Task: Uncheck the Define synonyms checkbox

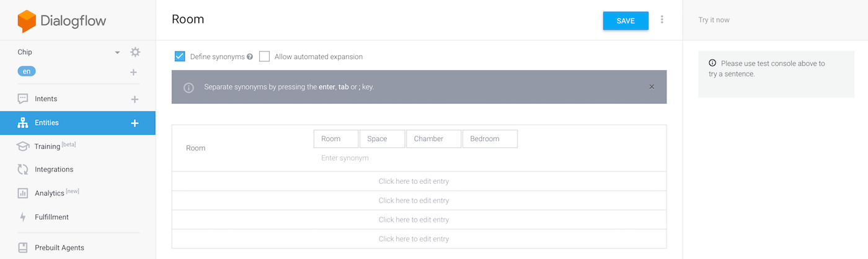Action: (x=180, y=57)
